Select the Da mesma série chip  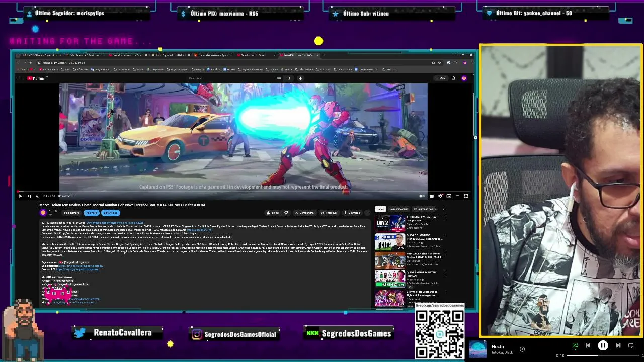(x=398, y=209)
